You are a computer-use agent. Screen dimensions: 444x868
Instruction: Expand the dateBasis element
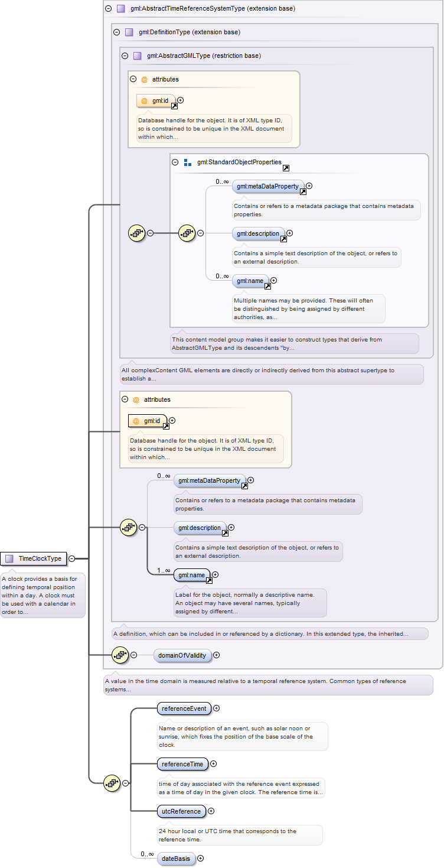pos(201,859)
